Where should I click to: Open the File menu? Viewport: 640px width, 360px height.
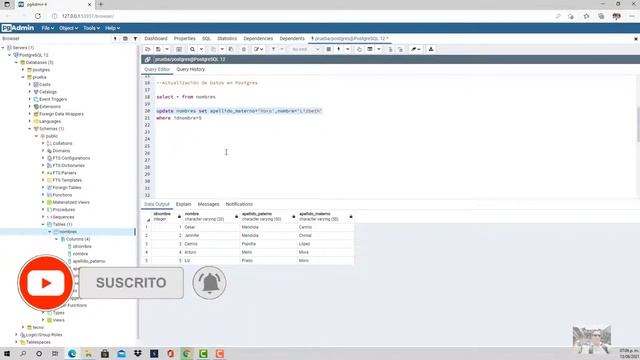click(x=47, y=28)
